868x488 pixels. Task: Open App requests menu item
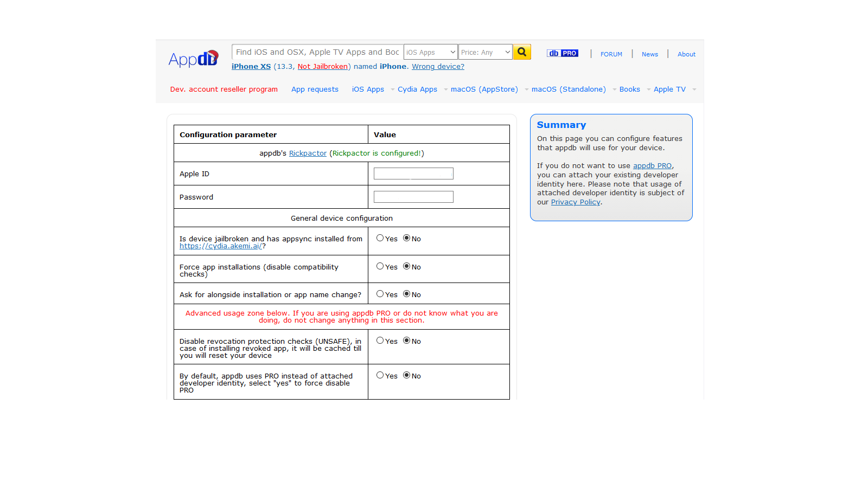315,89
